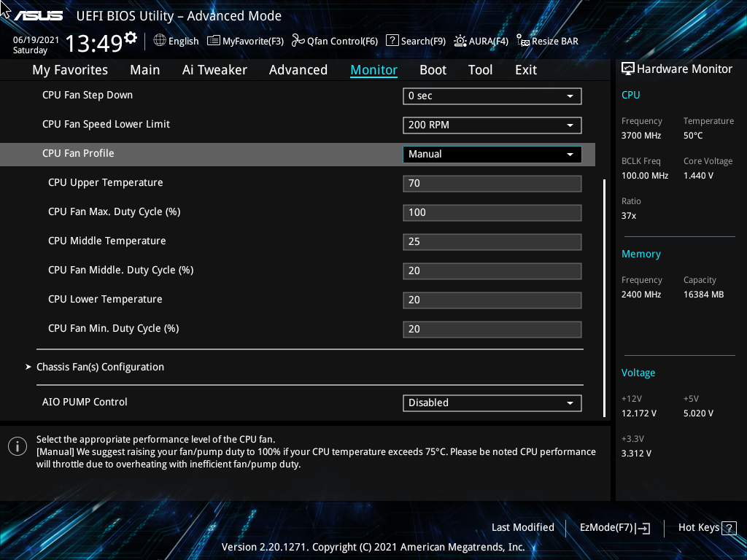
Task: Click the Resize BAR icon
Action: pyautogui.click(x=522, y=42)
